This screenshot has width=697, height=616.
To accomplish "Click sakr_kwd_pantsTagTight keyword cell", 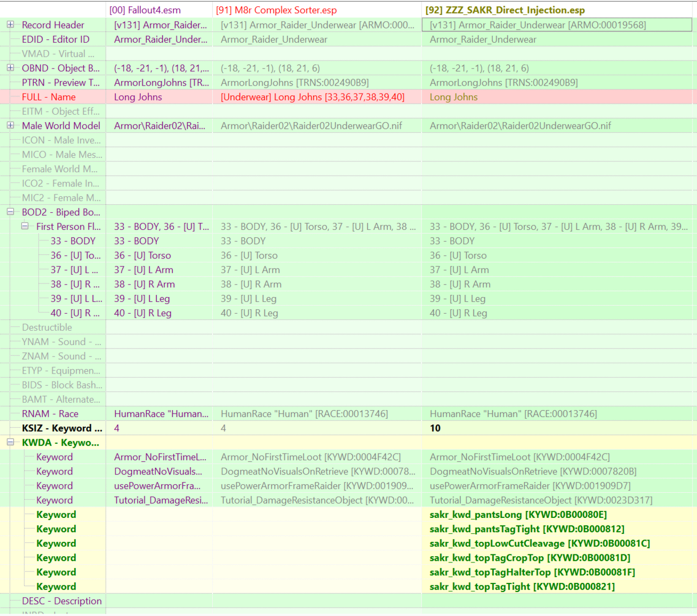I will (526, 529).
